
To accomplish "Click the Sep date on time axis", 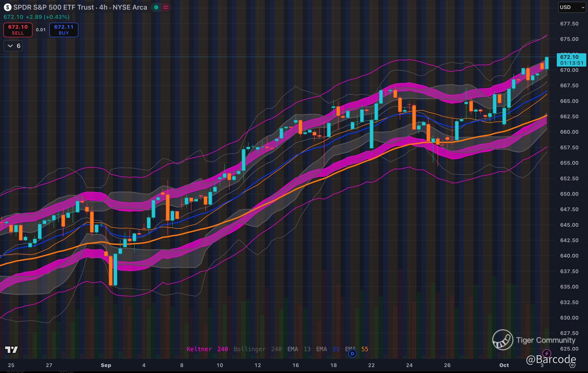I will 106,365.
